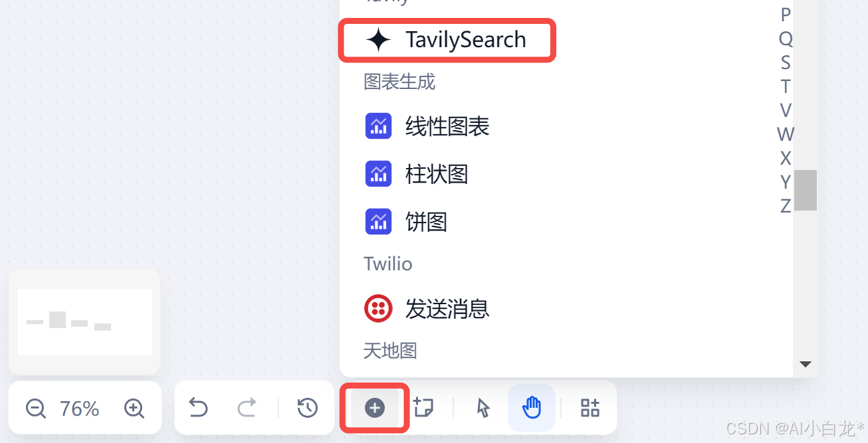Click the scrollbar down arrow
The image size is (868, 443).
(x=806, y=364)
